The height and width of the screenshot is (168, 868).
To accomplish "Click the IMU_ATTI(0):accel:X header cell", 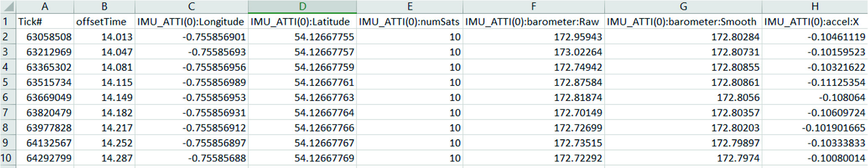I will (x=814, y=22).
